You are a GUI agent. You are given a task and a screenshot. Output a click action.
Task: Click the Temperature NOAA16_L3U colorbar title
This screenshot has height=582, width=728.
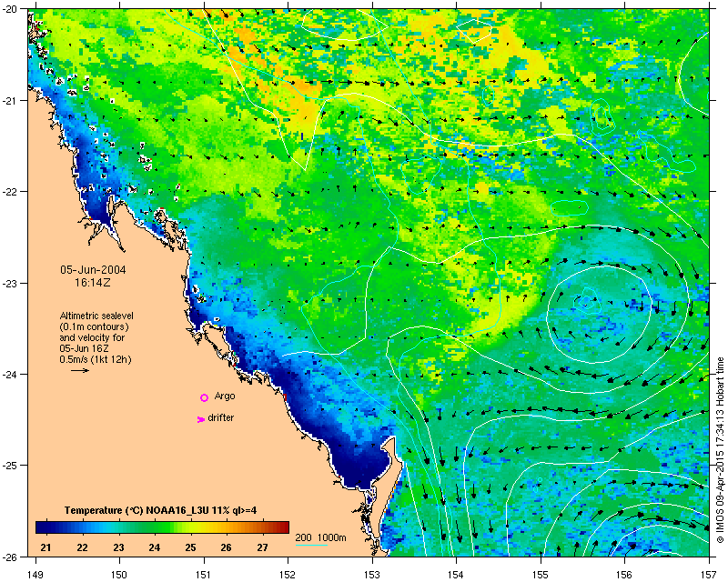pyautogui.click(x=161, y=510)
